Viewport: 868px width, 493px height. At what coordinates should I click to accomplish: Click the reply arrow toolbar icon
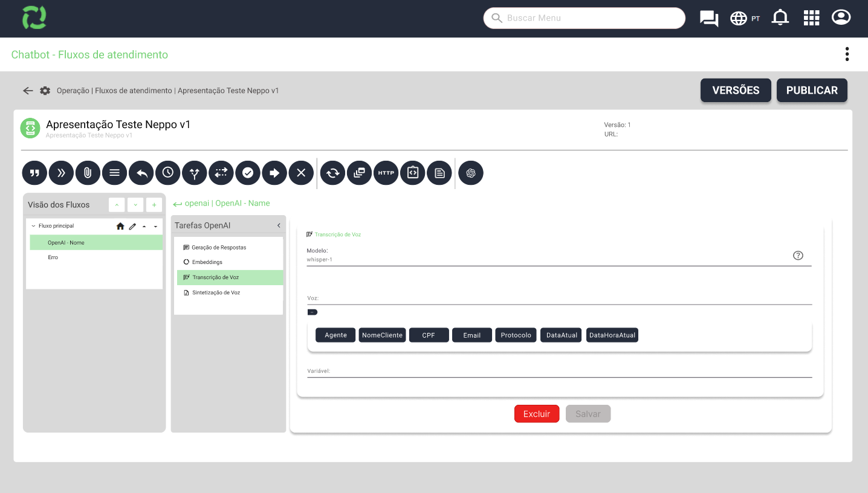point(141,173)
